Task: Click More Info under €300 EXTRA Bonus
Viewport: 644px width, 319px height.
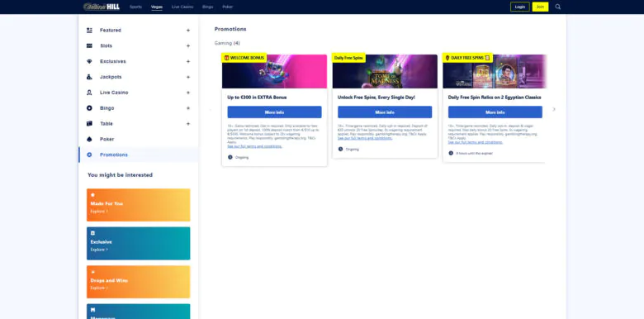Action: 274,112
